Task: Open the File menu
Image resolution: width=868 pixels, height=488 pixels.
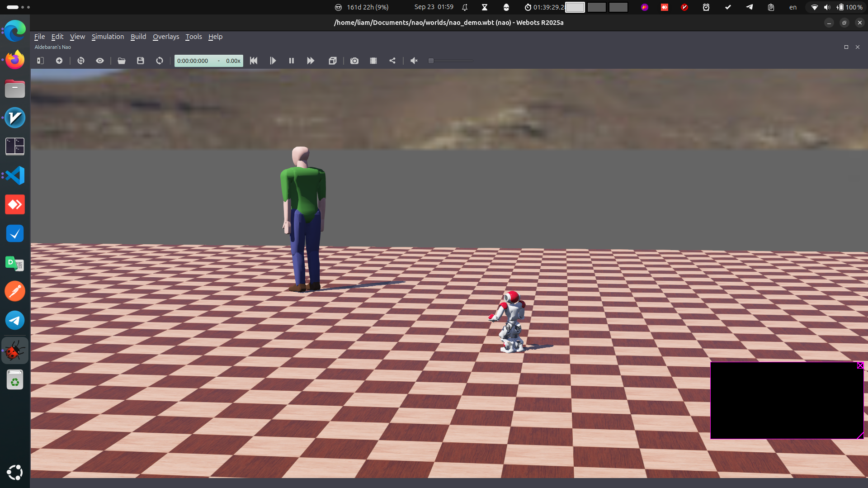Action: click(x=39, y=37)
